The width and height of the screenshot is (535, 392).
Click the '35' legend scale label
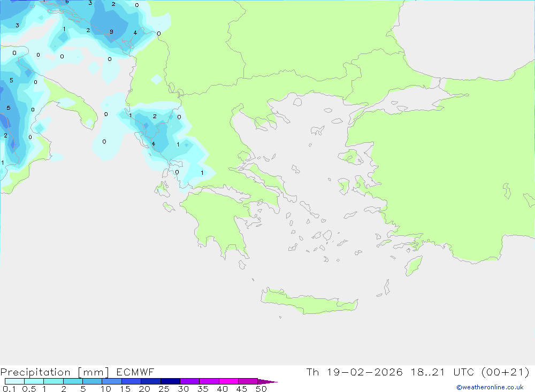[x=203, y=389]
